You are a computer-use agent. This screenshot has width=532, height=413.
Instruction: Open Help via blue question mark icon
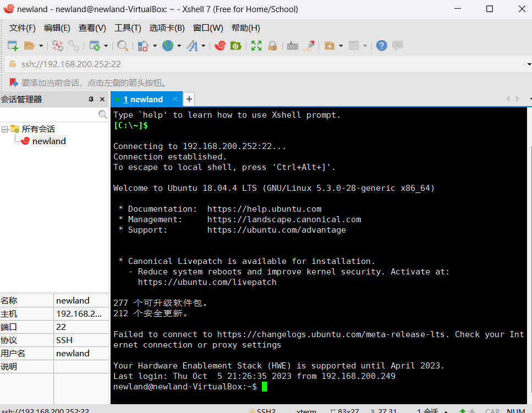pyautogui.click(x=382, y=46)
